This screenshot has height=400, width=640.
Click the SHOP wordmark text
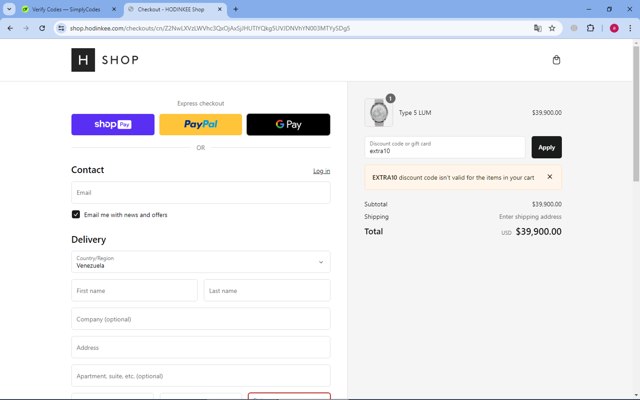120,60
